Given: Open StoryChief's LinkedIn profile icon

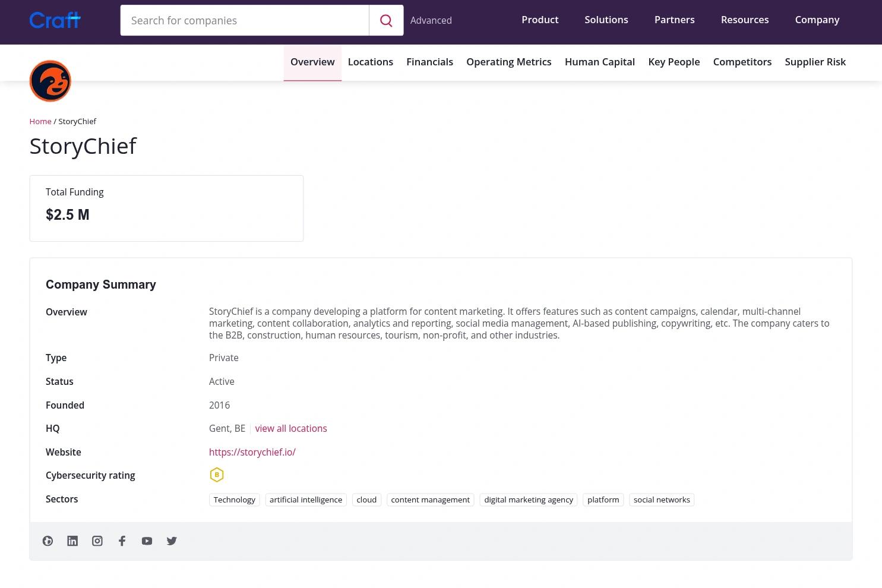Looking at the screenshot, I should [x=72, y=540].
